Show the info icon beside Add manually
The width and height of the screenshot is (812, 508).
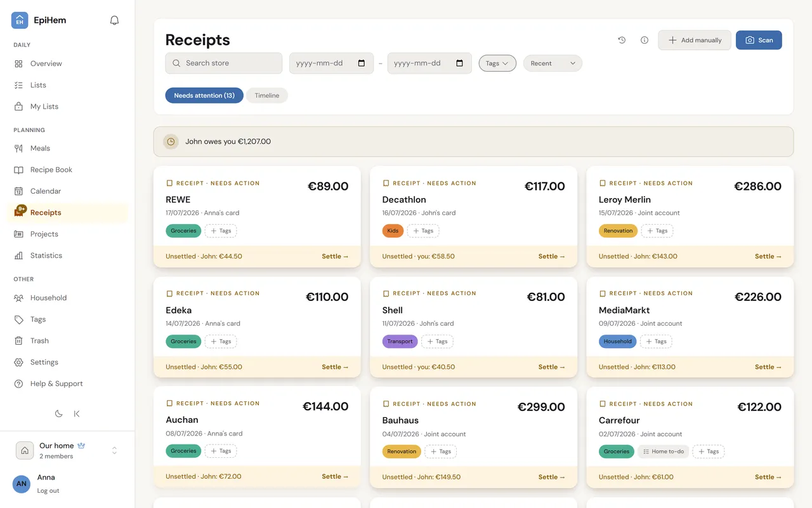(645, 40)
